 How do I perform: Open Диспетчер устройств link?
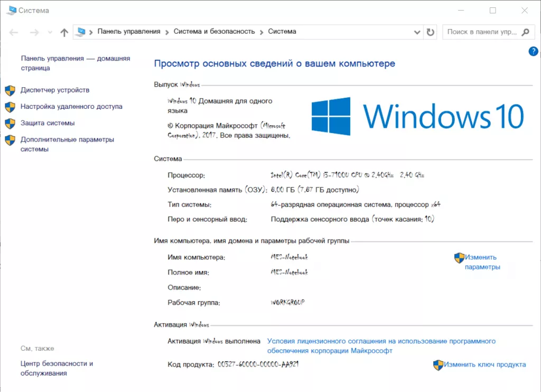(55, 90)
